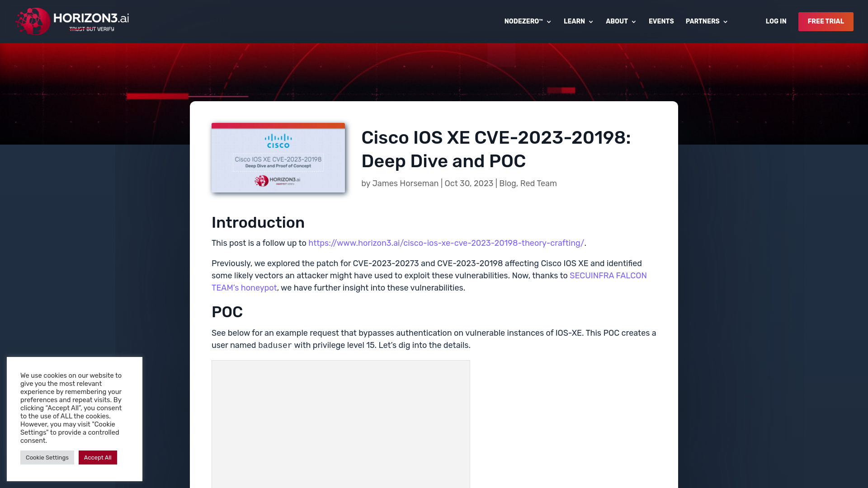Click the Blog category tag
This screenshot has height=488, width=868.
click(507, 183)
